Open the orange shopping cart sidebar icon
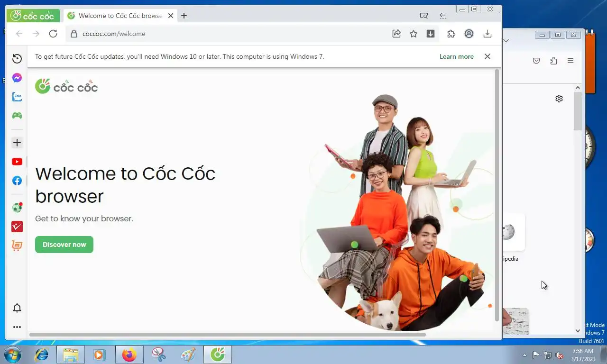 point(17,246)
